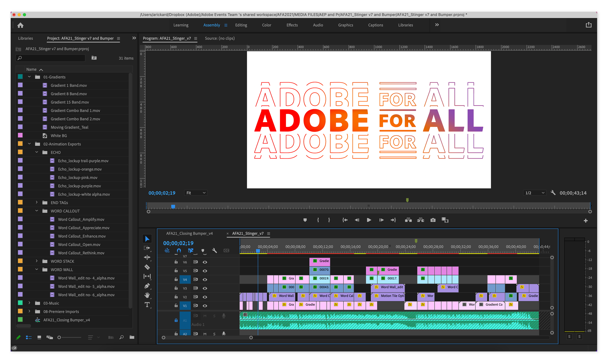Select the Track Select Forward tool
The height and width of the screenshot is (364, 611).
(147, 248)
